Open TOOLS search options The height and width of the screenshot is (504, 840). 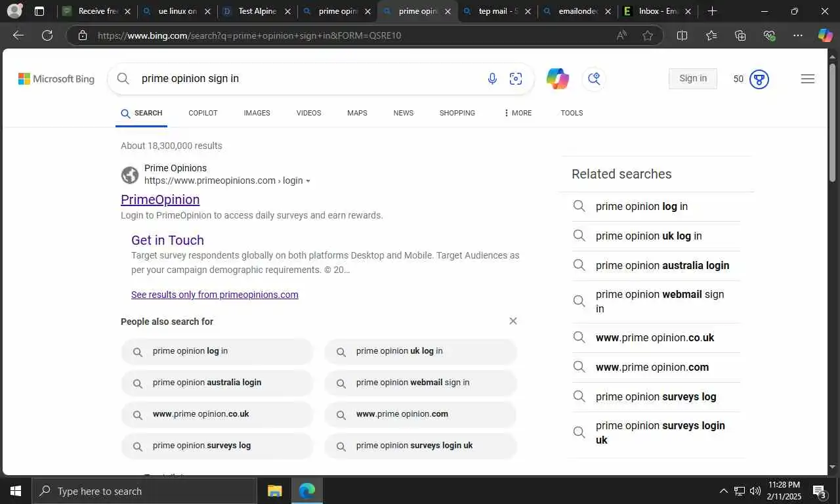[572, 113]
